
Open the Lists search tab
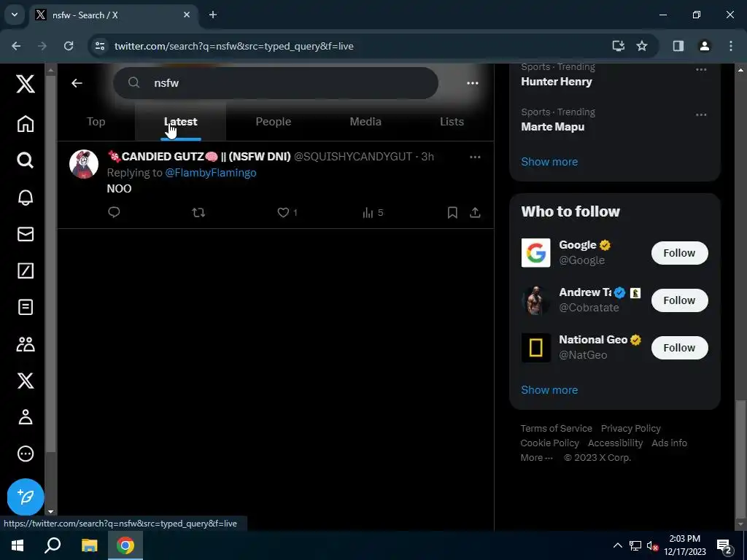452,122
